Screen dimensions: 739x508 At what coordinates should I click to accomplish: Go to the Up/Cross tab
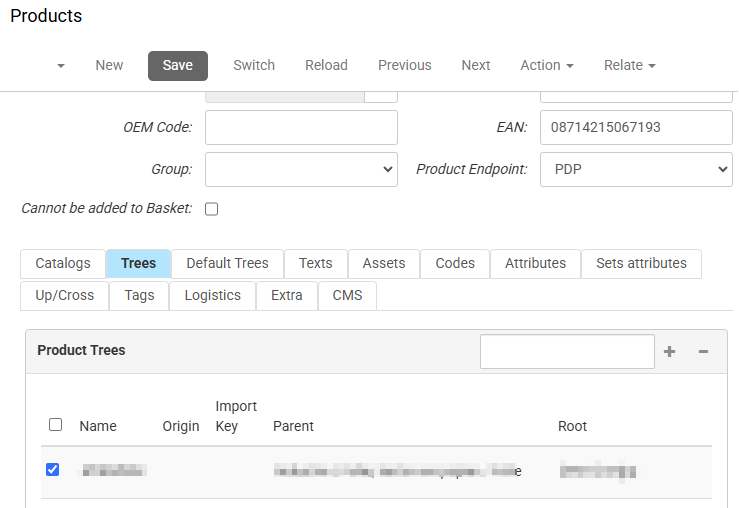click(65, 295)
